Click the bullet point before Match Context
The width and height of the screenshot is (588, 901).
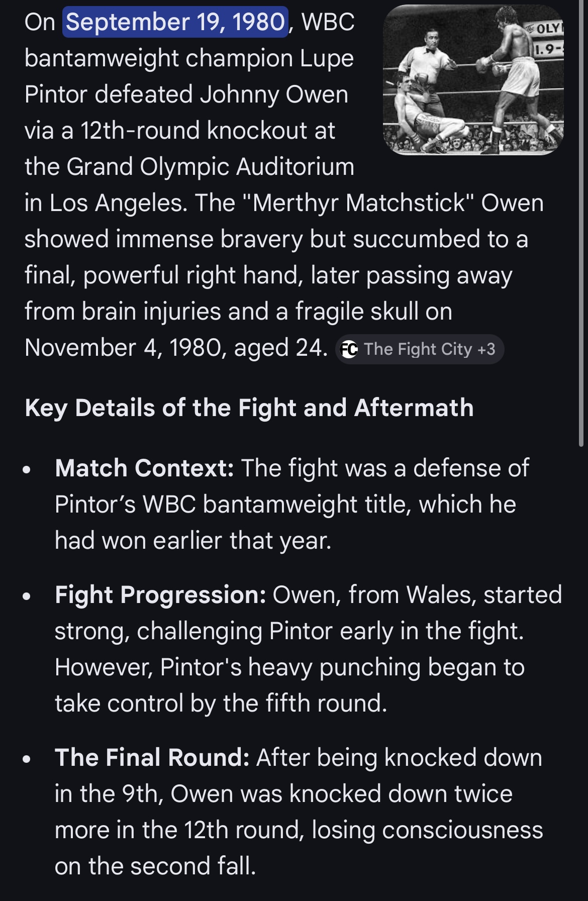(27, 470)
